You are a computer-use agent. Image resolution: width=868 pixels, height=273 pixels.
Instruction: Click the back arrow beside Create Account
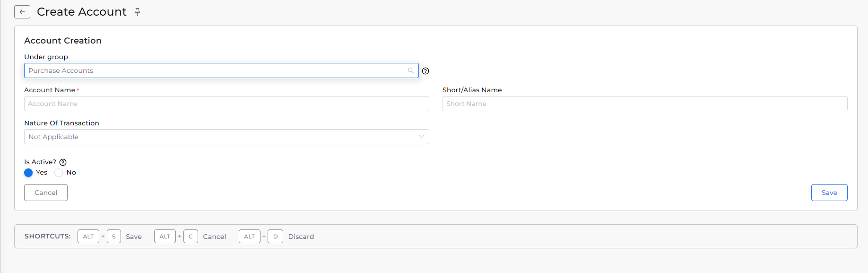point(22,12)
